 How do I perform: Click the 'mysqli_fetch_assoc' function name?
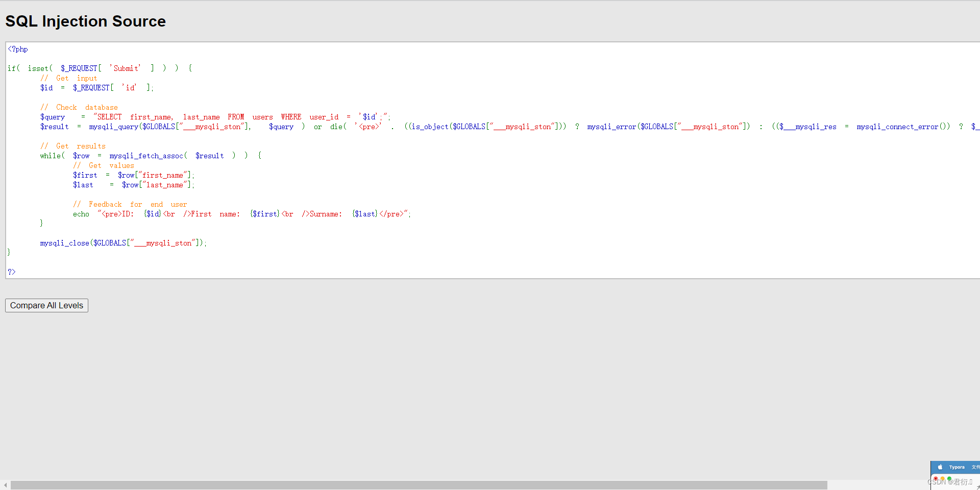tap(146, 156)
